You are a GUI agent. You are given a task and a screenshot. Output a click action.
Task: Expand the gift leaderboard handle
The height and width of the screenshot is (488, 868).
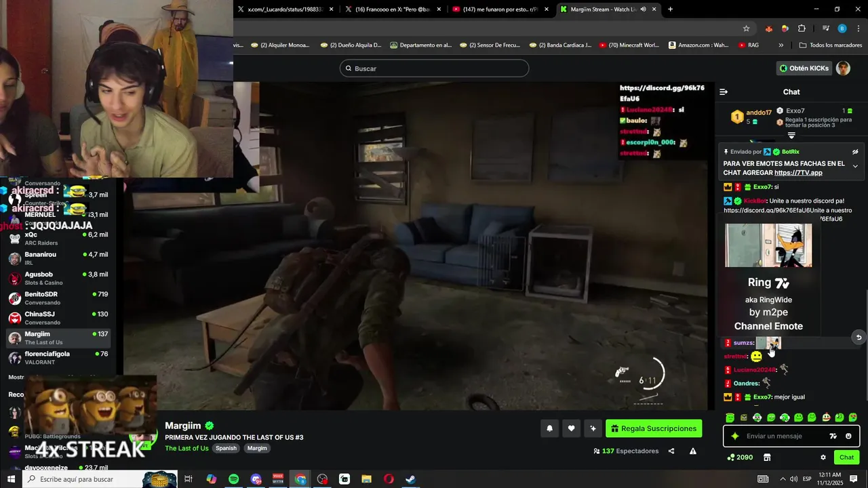coord(791,136)
